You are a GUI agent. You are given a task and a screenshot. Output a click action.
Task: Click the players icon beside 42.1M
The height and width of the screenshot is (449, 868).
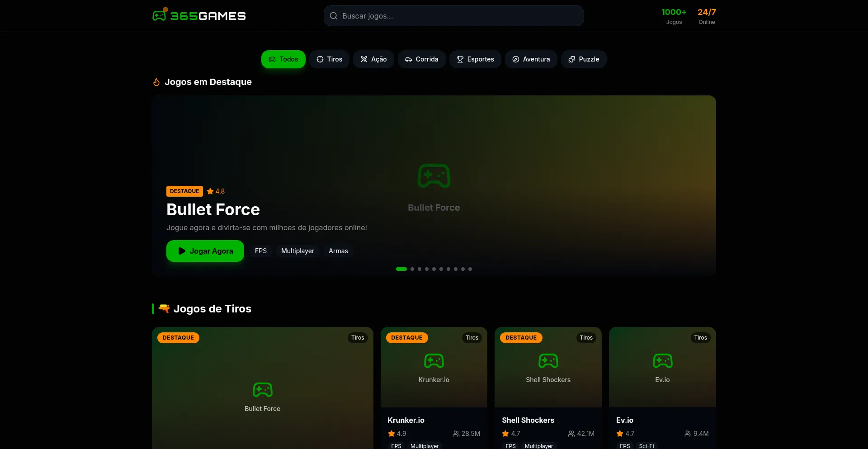click(x=571, y=434)
